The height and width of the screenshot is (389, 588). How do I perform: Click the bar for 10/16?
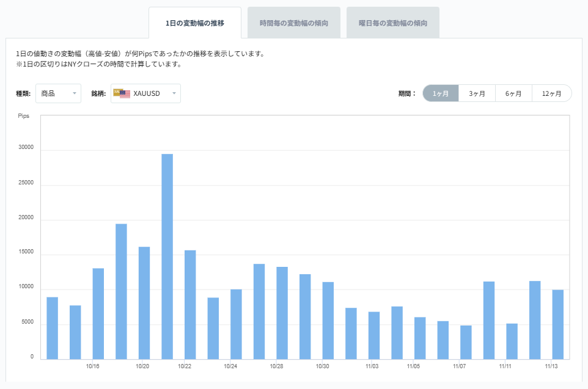click(97, 311)
